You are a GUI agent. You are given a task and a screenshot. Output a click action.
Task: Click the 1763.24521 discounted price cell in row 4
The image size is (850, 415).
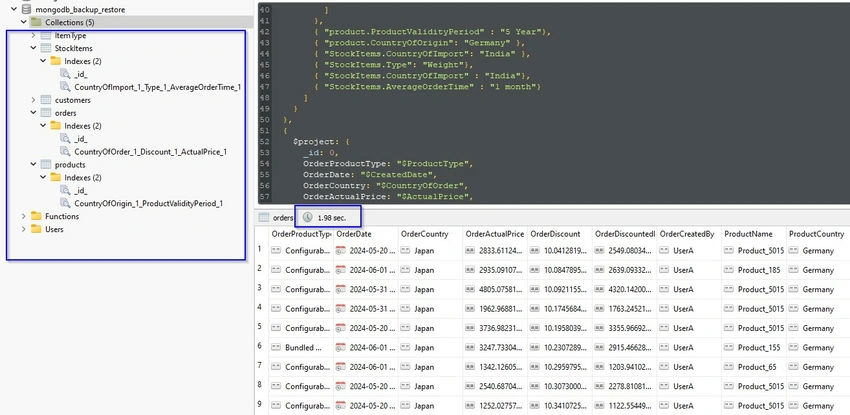click(624, 309)
